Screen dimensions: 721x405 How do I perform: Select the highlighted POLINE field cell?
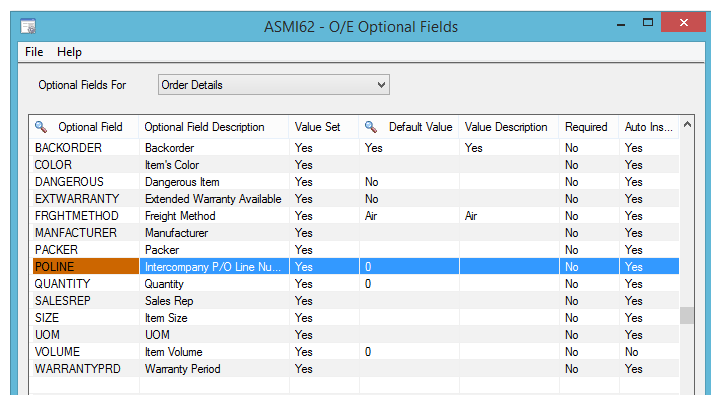coord(84,267)
